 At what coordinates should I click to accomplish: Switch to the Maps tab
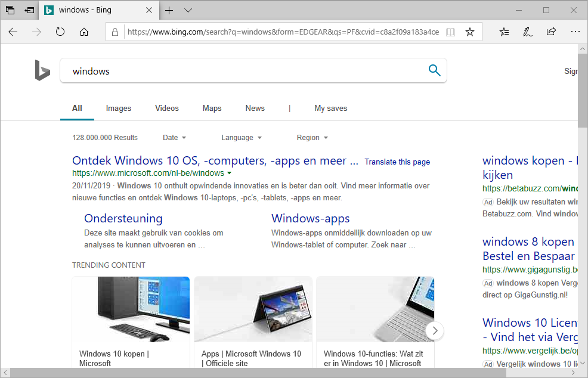click(x=212, y=108)
